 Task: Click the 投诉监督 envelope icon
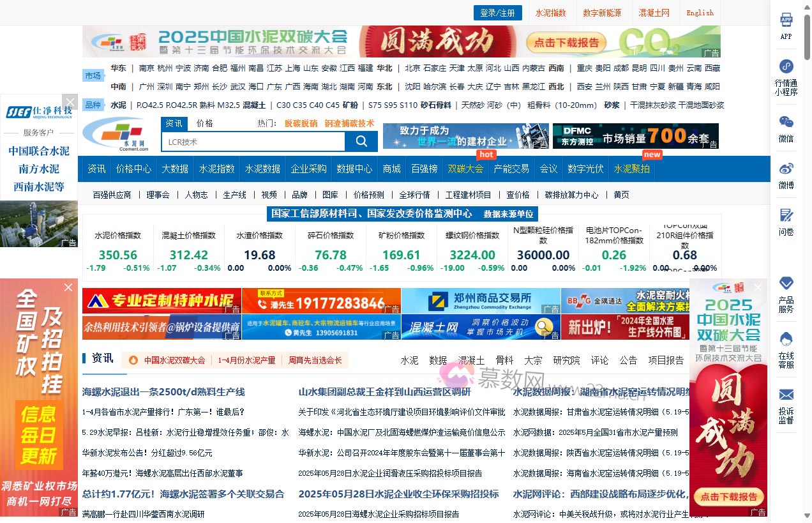[786, 394]
